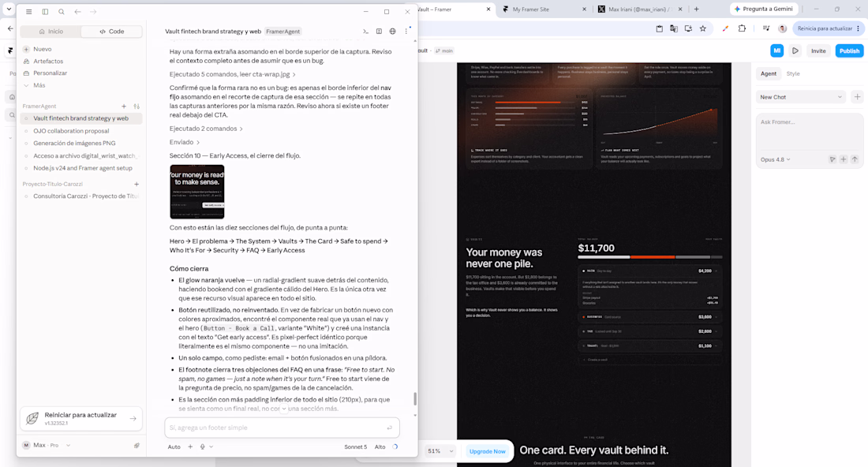
Task: Start new Framer agent chat with plus
Action: click(858, 97)
